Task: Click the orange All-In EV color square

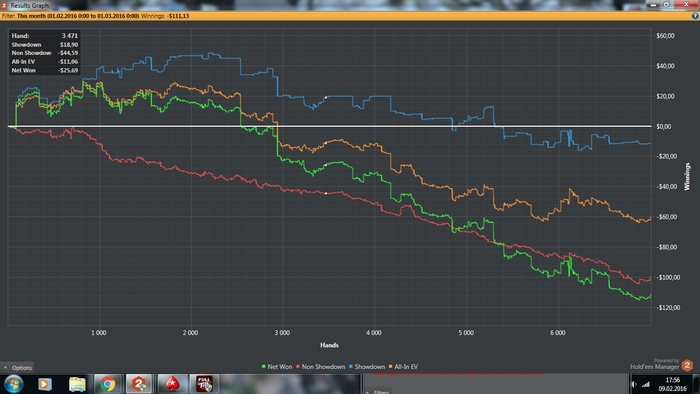Action: pyautogui.click(x=391, y=367)
